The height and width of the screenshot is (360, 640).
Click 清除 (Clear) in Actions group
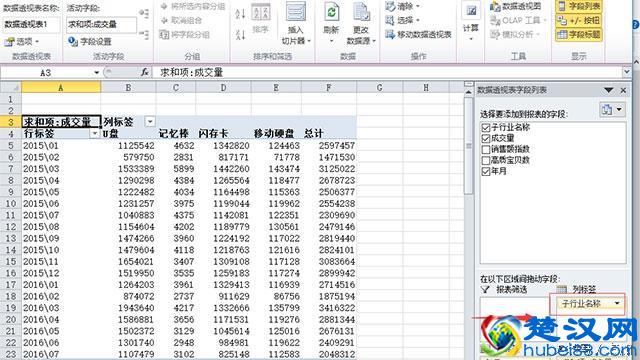(402, 6)
